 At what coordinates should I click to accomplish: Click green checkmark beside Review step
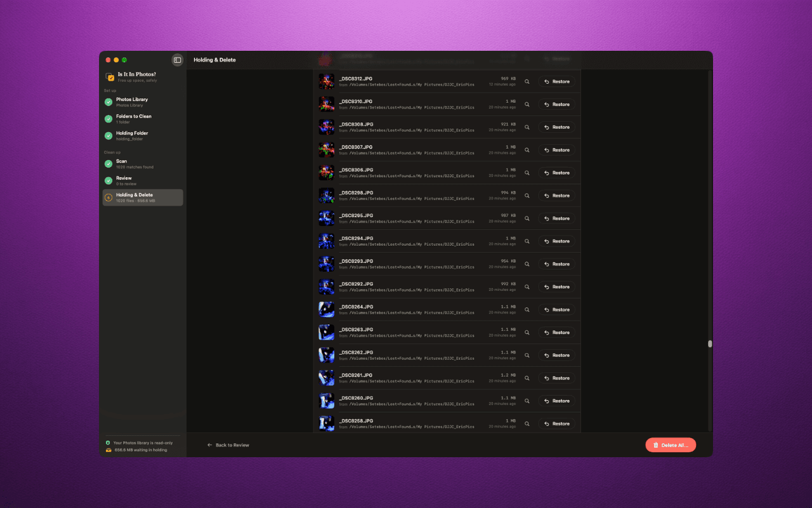pyautogui.click(x=108, y=180)
